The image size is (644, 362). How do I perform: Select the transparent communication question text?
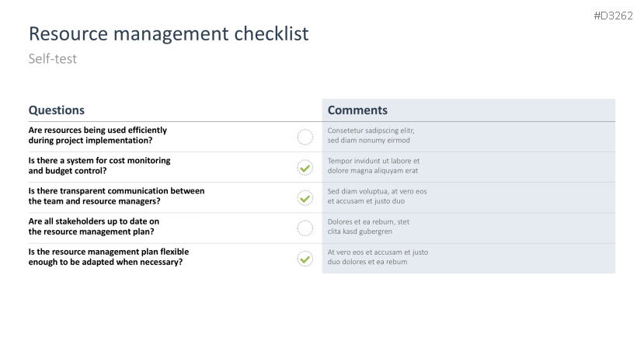pyautogui.click(x=117, y=196)
